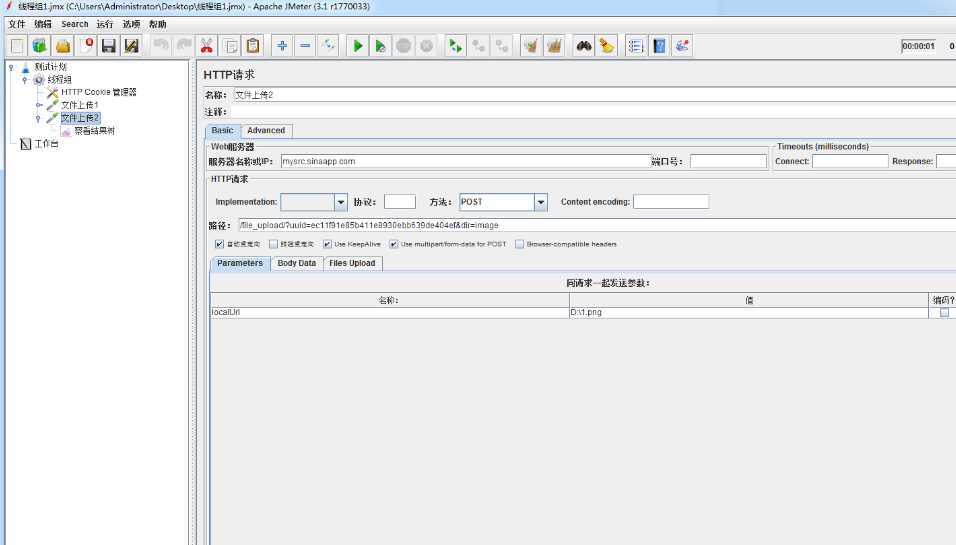Click the Function Helper list icon
Screen dimensions: 956x545
[x=635, y=46]
